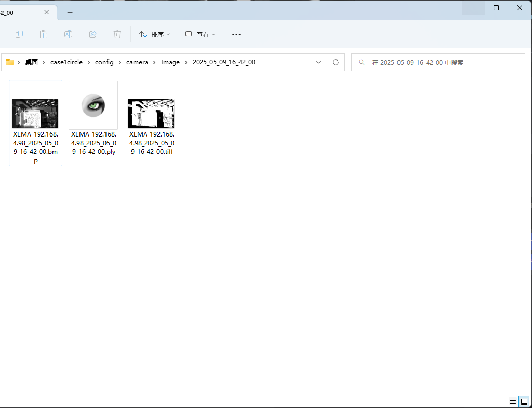Go to the config breadcrumb folder
This screenshot has height=408, width=532.
(x=104, y=62)
